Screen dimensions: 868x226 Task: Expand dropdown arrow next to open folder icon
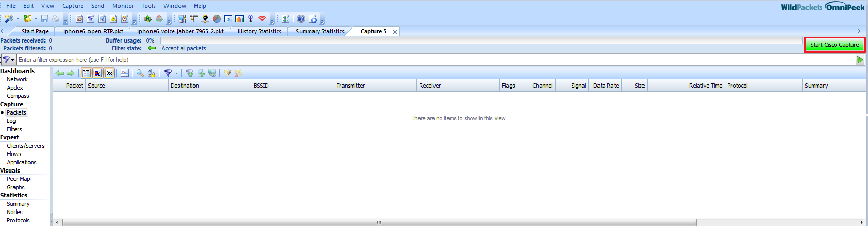pyautogui.click(x=36, y=19)
